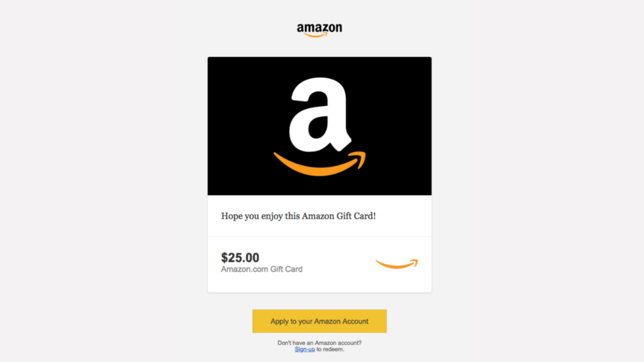Viewport: 644px width, 362px height.
Task: Click the Amazon.com Gift Card label
Action: [x=262, y=269]
